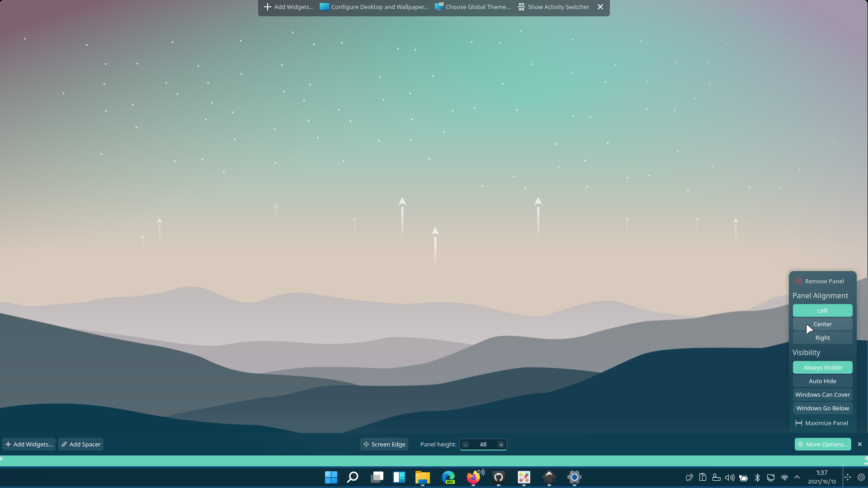Open the Bluetooth tray icon
868x488 pixels.
click(x=757, y=477)
